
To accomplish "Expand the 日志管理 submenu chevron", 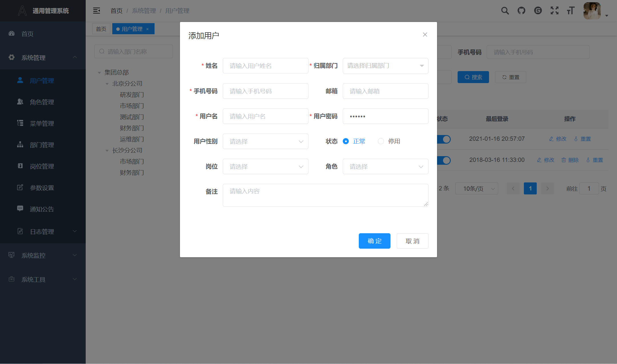I will click(75, 231).
